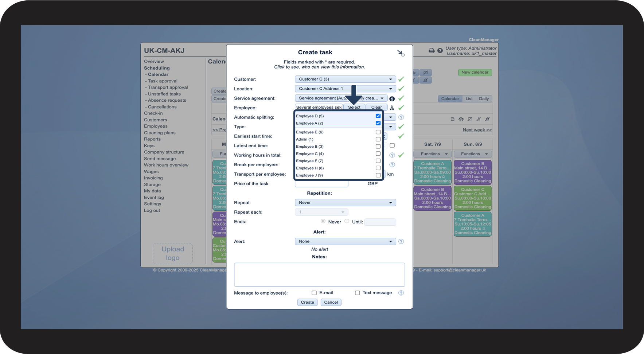Expand the Type dropdown arrow
Screen dimensions: 644x354
[390, 127]
